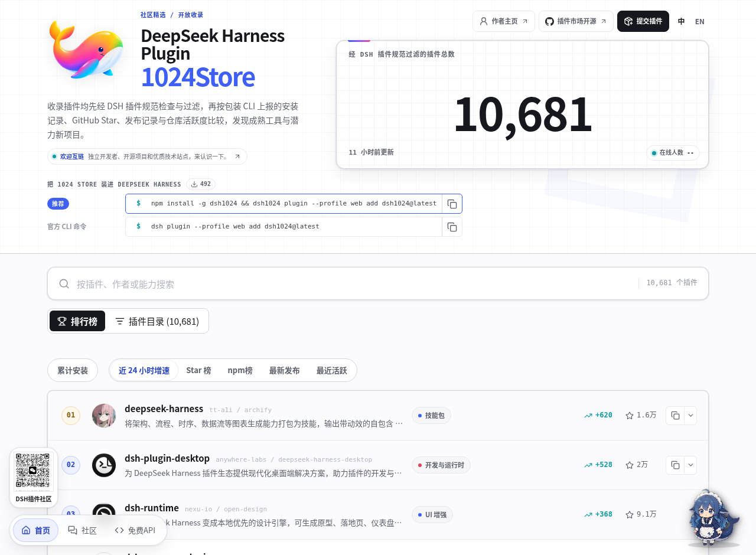Viewport: 756px width, 555px height.
Task: Click the UI 增强 category tag
Action: [432, 515]
